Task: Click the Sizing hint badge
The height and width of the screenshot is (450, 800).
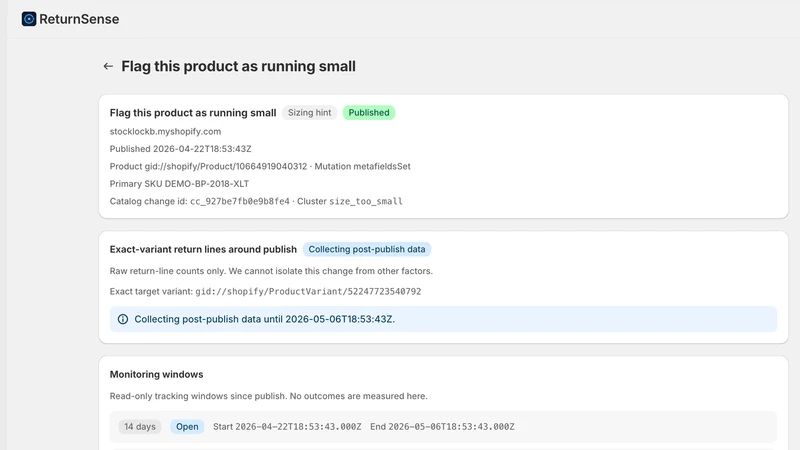Action: (x=310, y=113)
